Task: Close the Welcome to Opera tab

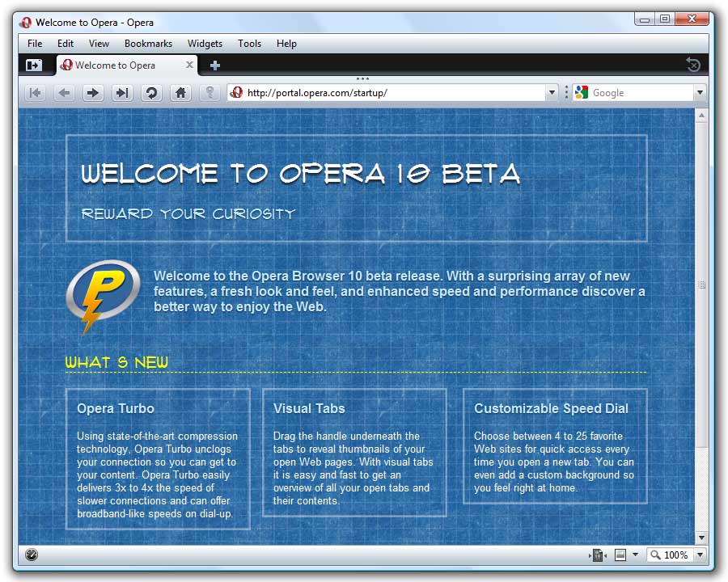Action: [189, 65]
